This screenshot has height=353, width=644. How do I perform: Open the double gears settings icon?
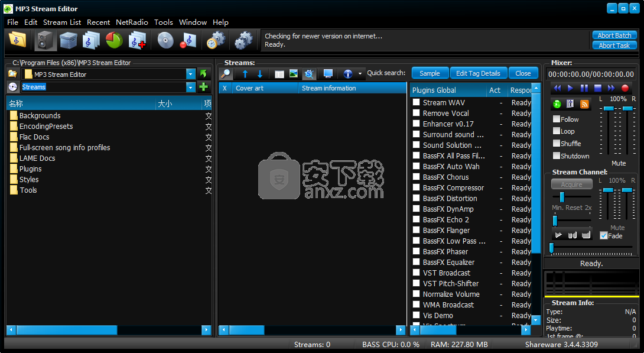[243, 40]
